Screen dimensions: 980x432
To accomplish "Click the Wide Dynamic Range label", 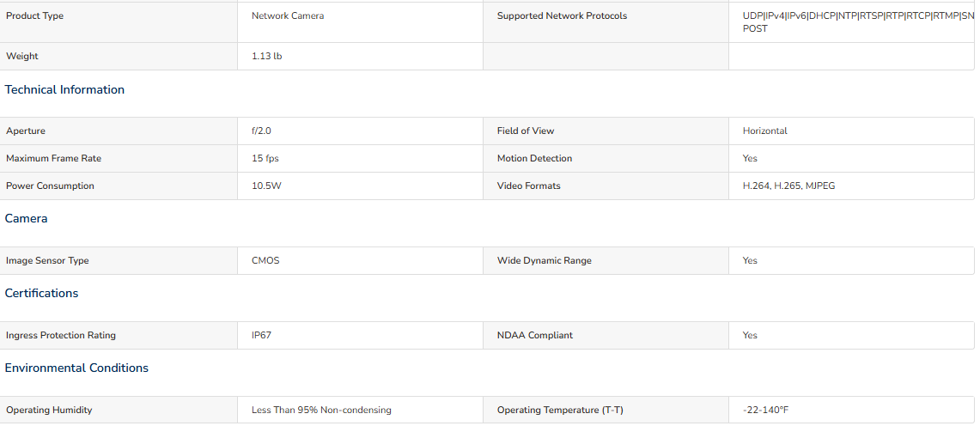I will click(x=544, y=261).
